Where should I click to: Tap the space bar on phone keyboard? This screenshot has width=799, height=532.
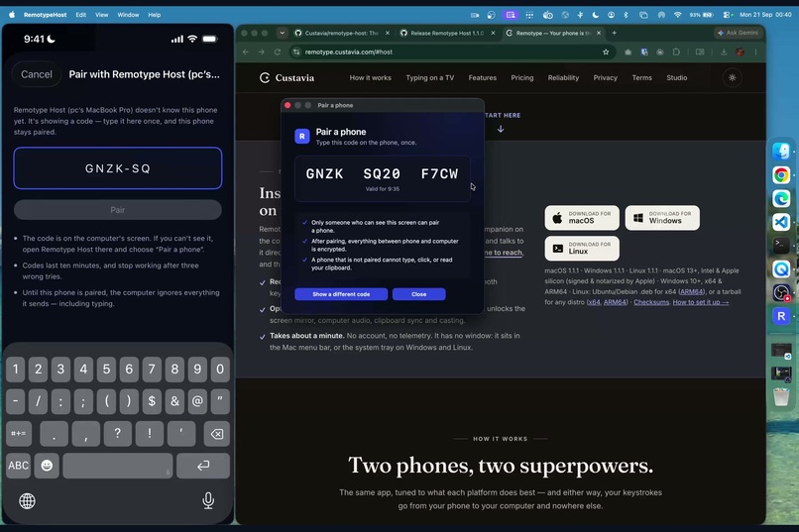(x=118, y=466)
